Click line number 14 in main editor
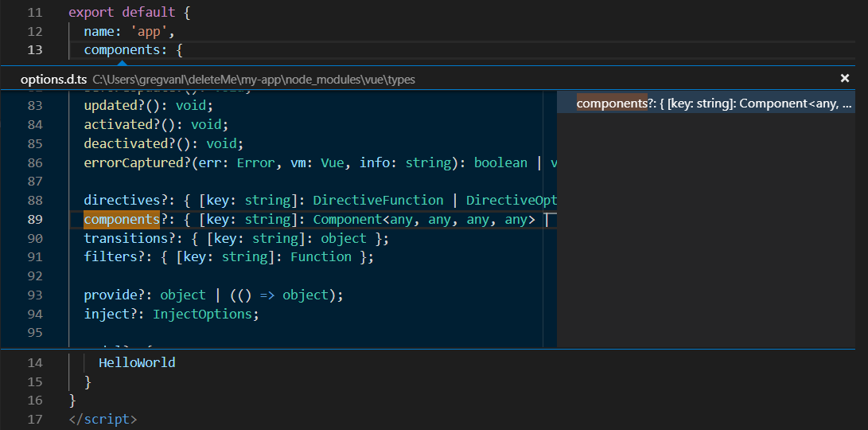 35,363
